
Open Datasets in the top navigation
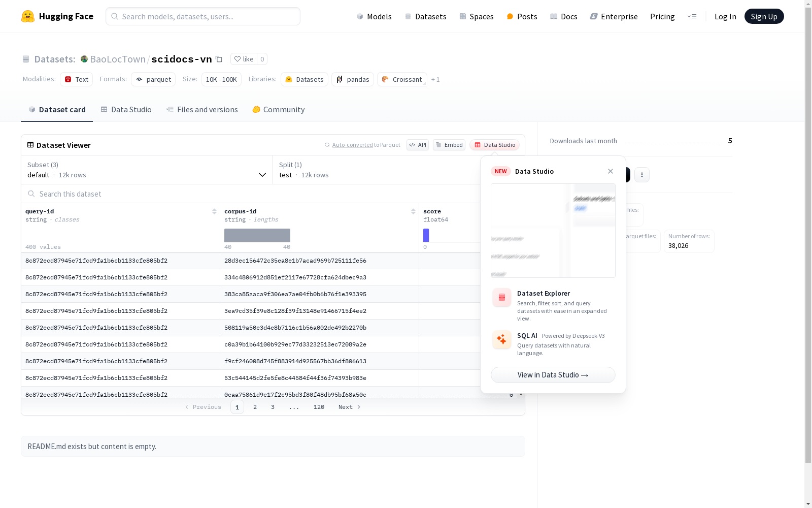coord(425,16)
